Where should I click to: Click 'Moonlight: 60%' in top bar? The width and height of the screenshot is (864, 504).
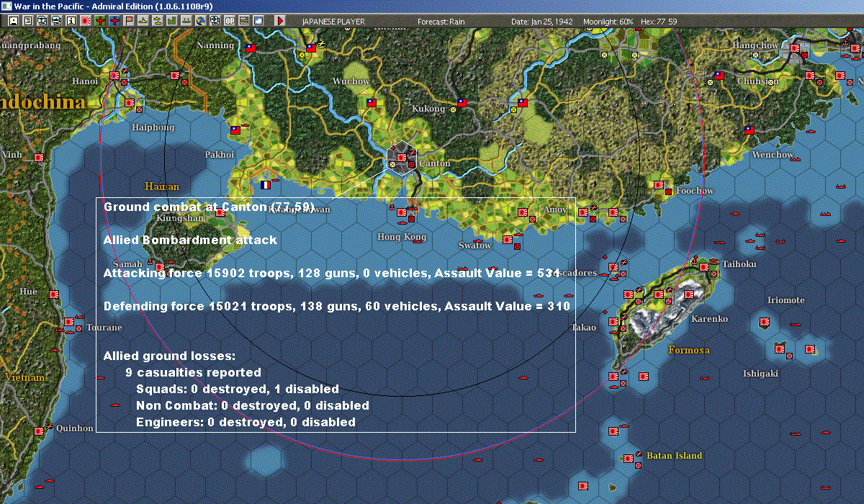[x=608, y=22]
